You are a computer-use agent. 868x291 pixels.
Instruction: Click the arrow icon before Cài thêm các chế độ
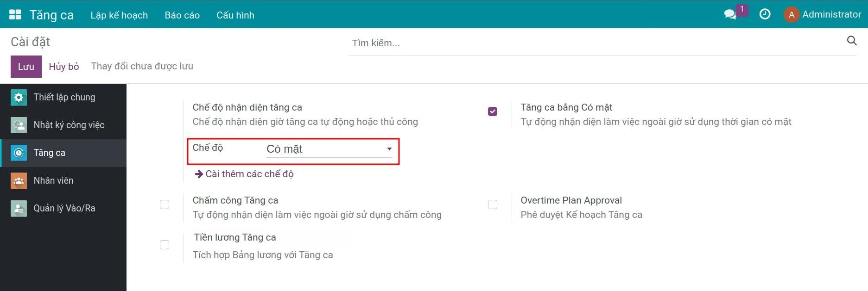[199, 174]
